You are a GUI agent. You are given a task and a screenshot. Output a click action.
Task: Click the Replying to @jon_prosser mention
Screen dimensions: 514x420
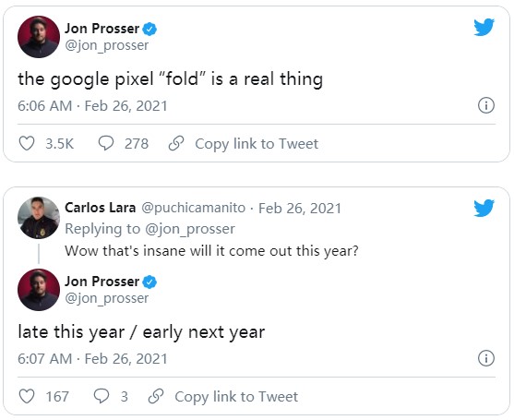190,229
